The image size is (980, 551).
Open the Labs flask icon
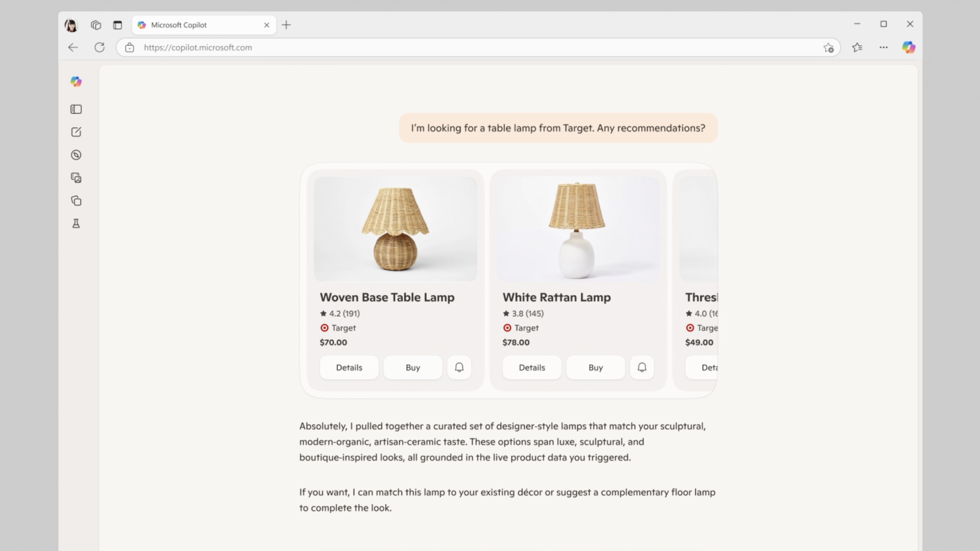click(76, 223)
